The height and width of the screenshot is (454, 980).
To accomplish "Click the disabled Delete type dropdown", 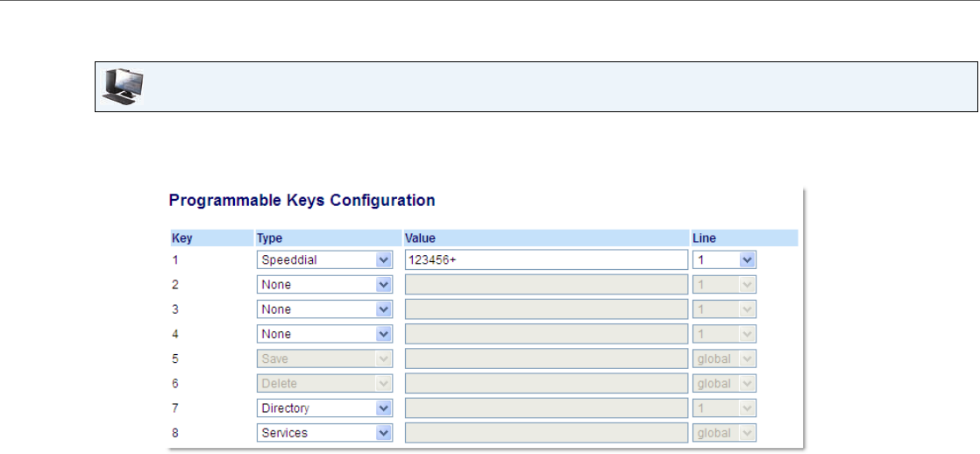I will (x=324, y=384).
